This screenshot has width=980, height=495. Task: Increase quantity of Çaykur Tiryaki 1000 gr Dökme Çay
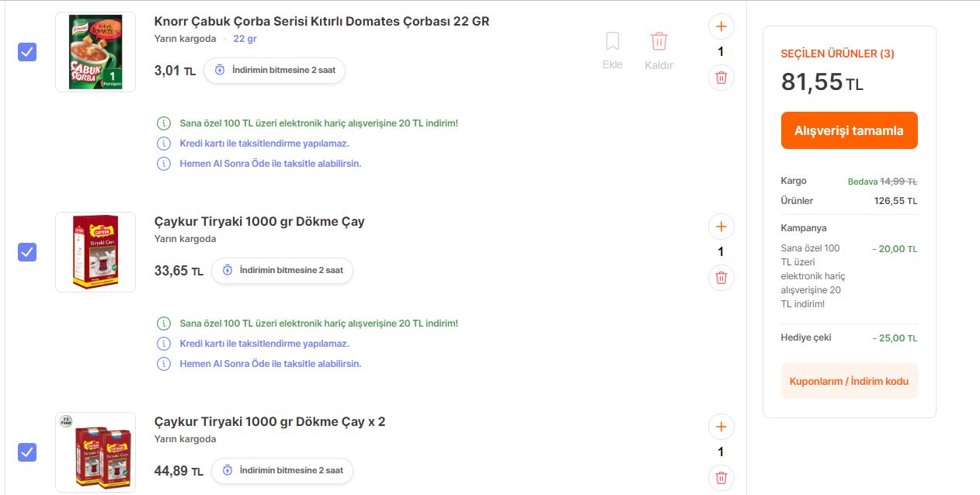point(721,227)
